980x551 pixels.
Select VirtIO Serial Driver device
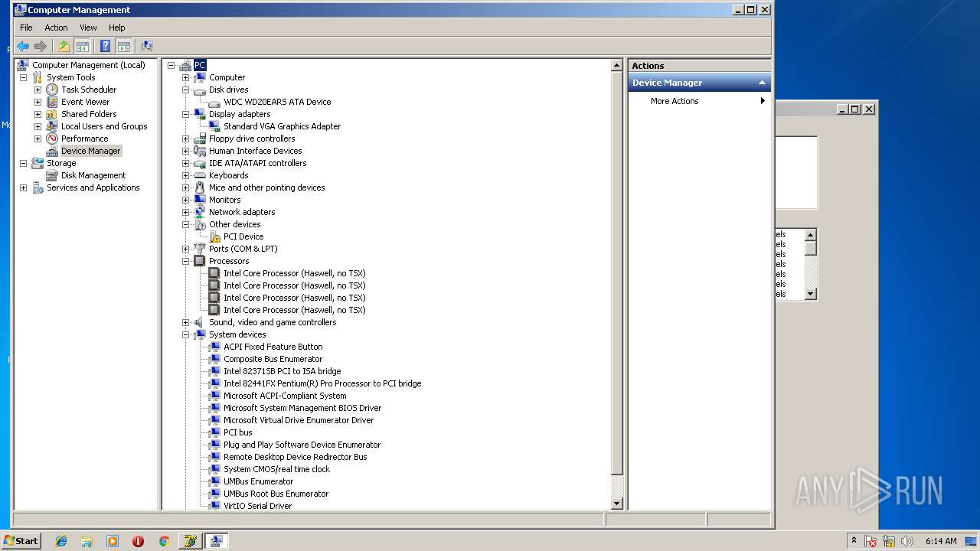tap(257, 506)
